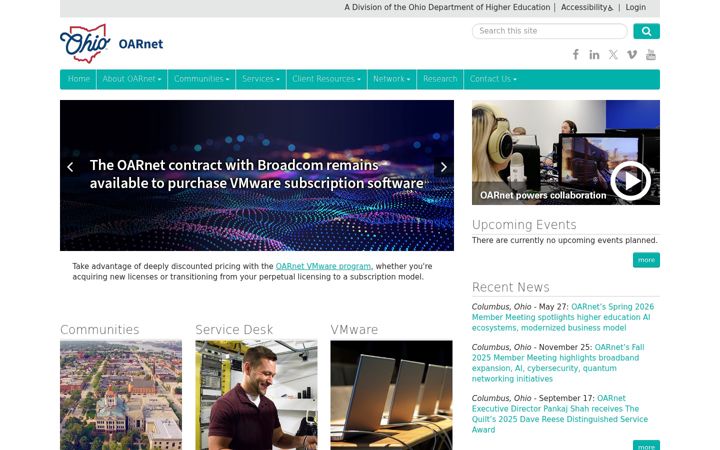
Task: Go to previous carousel slide arrow
Action: 70,167
